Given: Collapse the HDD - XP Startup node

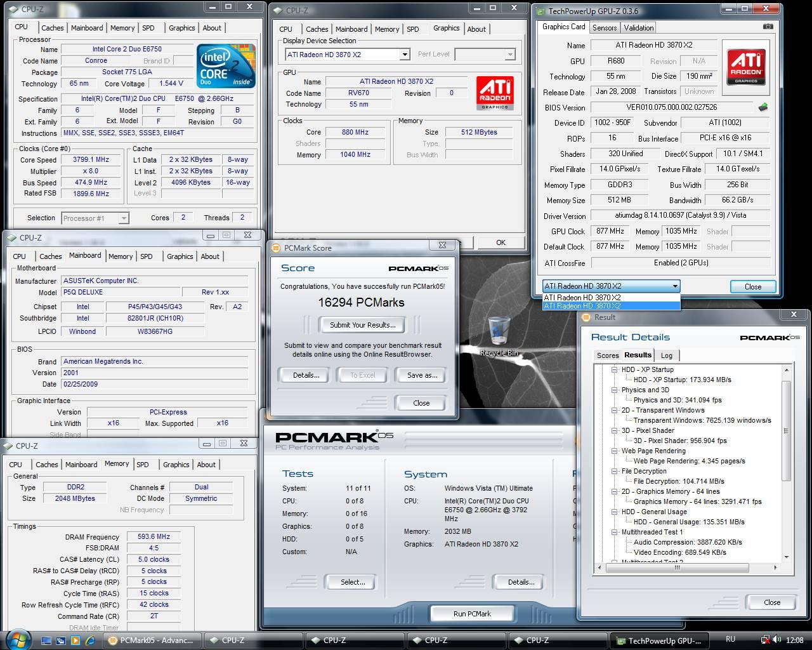Looking at the screenshot, I should click(x=614, y=369).
